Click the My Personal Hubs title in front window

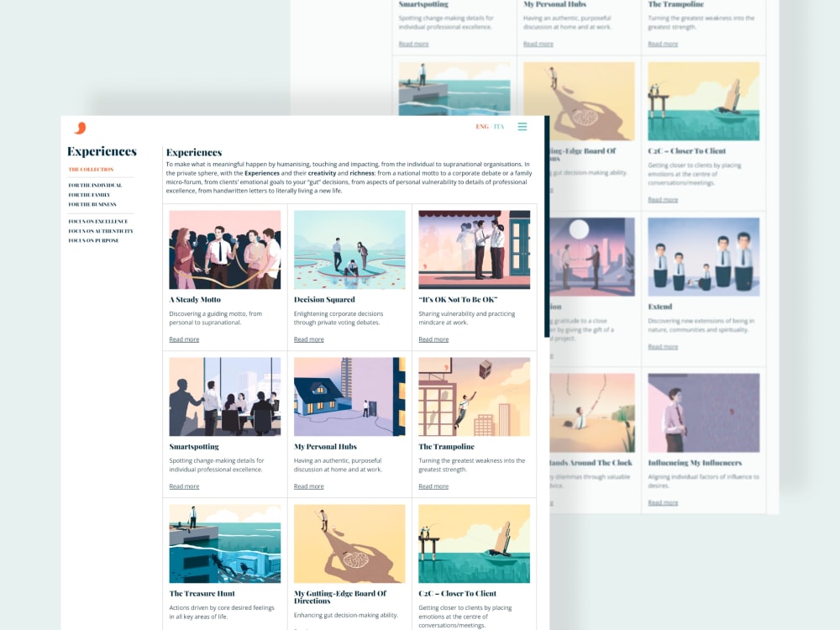[325, 446]
